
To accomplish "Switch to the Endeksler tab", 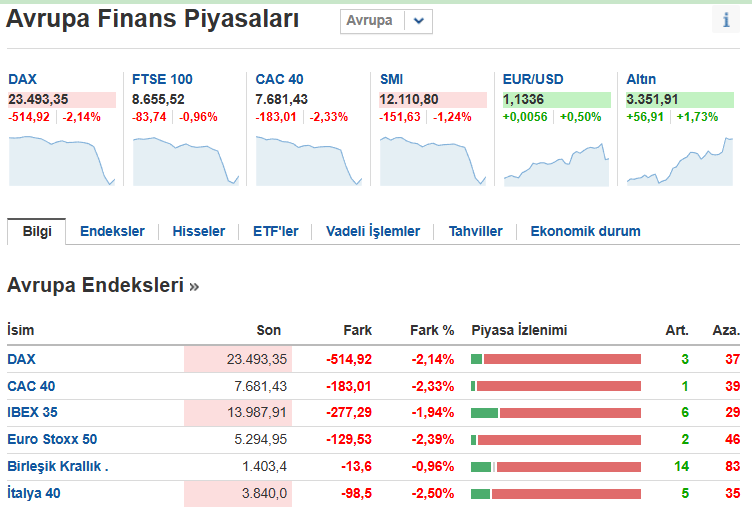I will coord(112,231).
